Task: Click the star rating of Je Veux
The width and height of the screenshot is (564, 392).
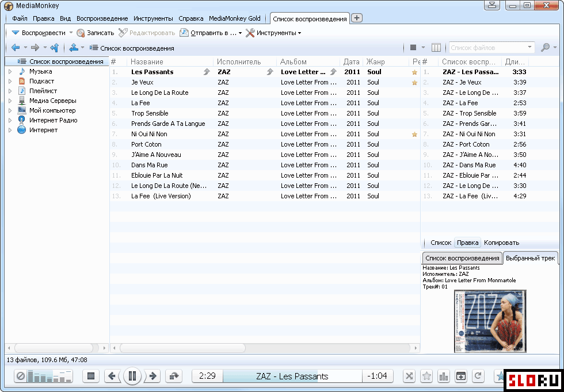Action: click(414, 83)
